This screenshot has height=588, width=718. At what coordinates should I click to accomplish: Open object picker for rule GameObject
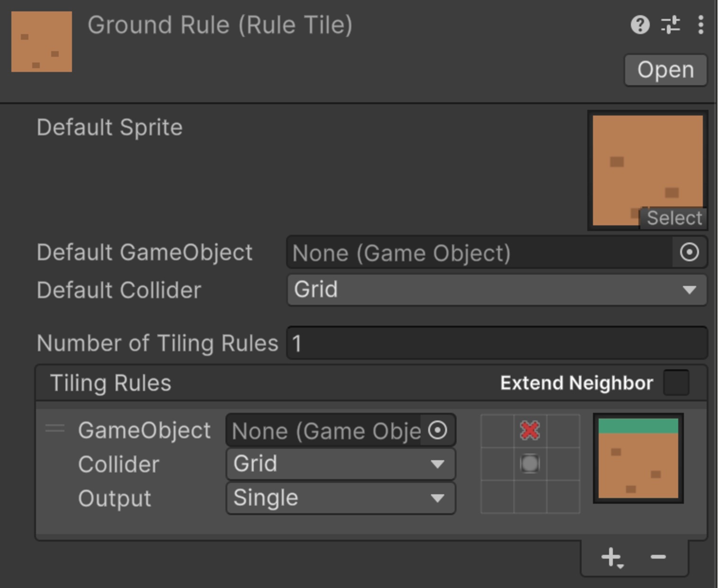pyautogui.click(x=437, y=430)
